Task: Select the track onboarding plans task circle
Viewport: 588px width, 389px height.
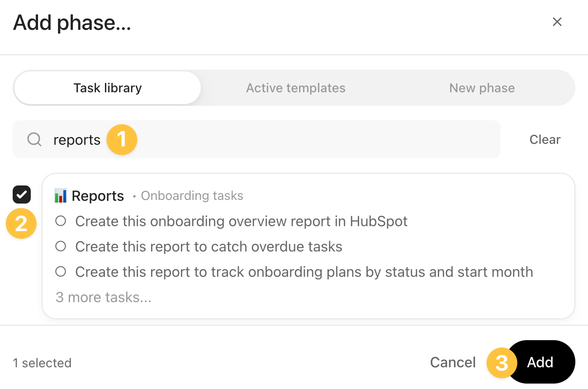Action: point(61,272)
